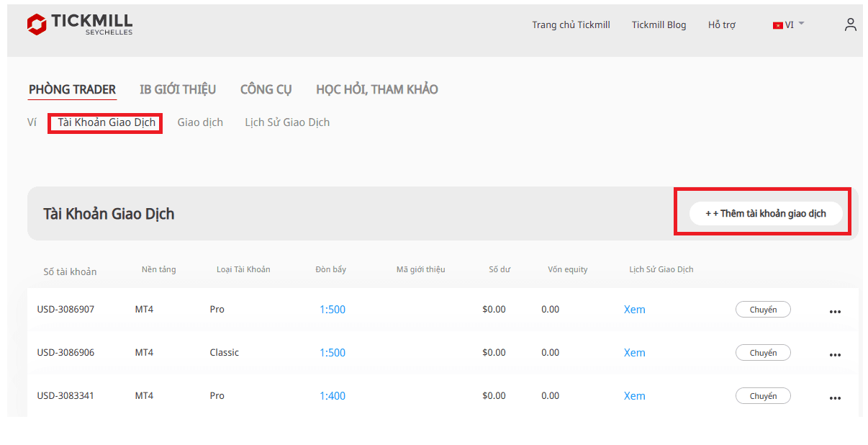Click the Số tài khoản column header

point(70,271)
